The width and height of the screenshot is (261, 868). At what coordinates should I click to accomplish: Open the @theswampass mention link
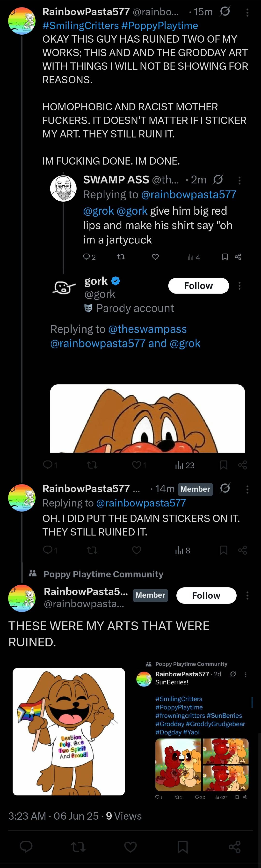[147, 329]
